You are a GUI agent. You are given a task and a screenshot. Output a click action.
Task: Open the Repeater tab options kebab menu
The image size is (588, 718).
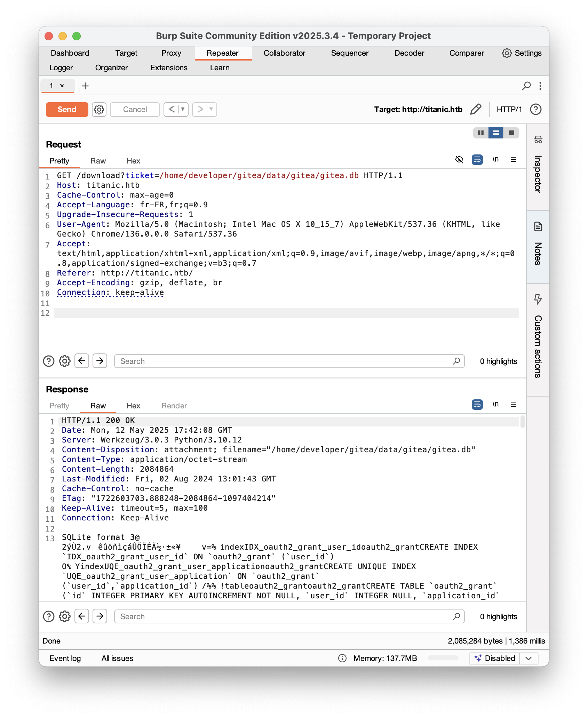click(x=540, y=86)
